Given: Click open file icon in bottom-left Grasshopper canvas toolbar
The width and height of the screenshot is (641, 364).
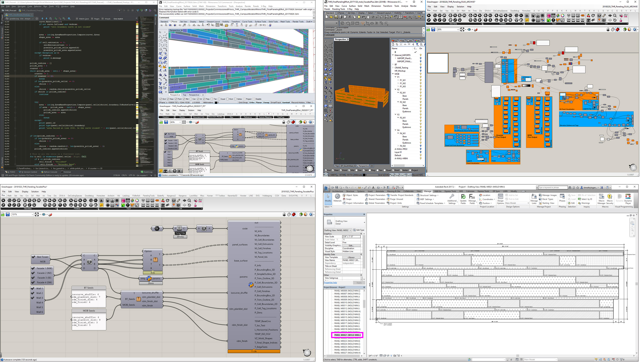Looking at the screenshot, I should point(3,215).
